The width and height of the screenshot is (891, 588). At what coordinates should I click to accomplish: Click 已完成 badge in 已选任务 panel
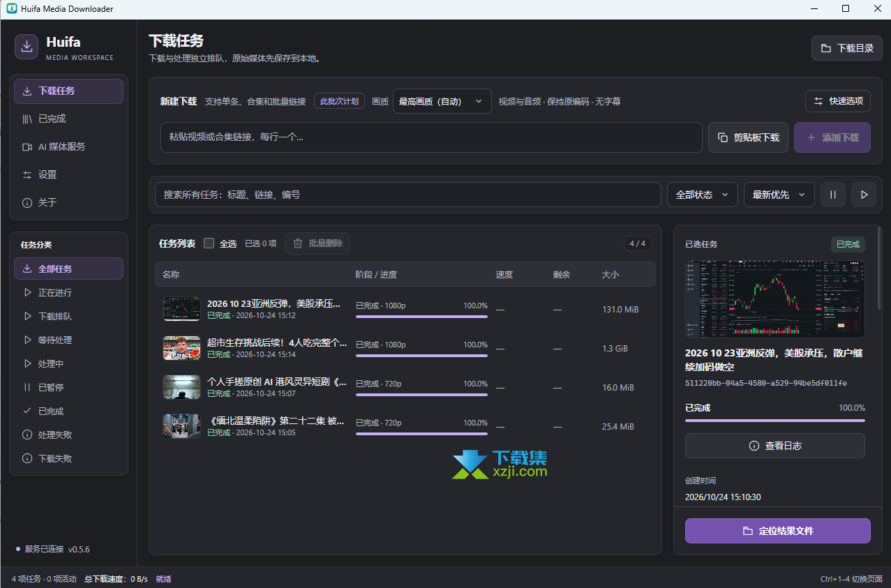(848, 244)
